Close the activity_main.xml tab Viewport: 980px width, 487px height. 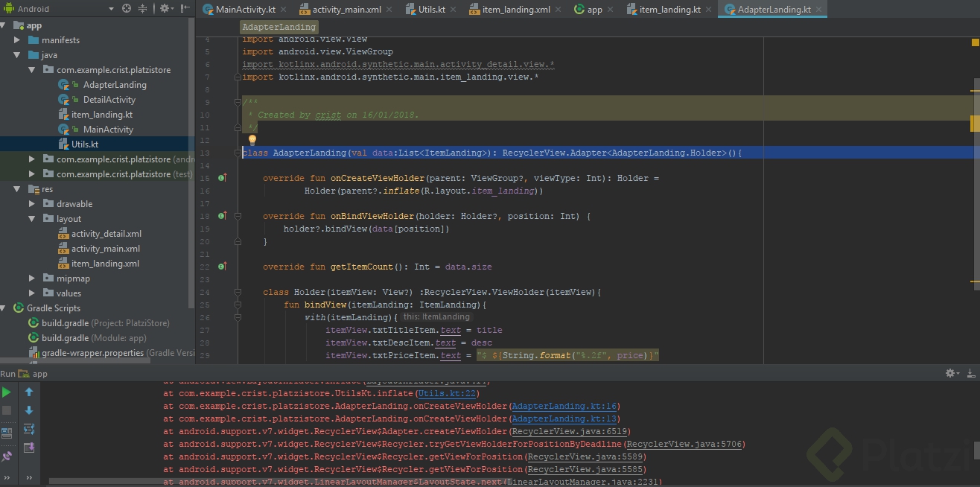tap(390, 10)
